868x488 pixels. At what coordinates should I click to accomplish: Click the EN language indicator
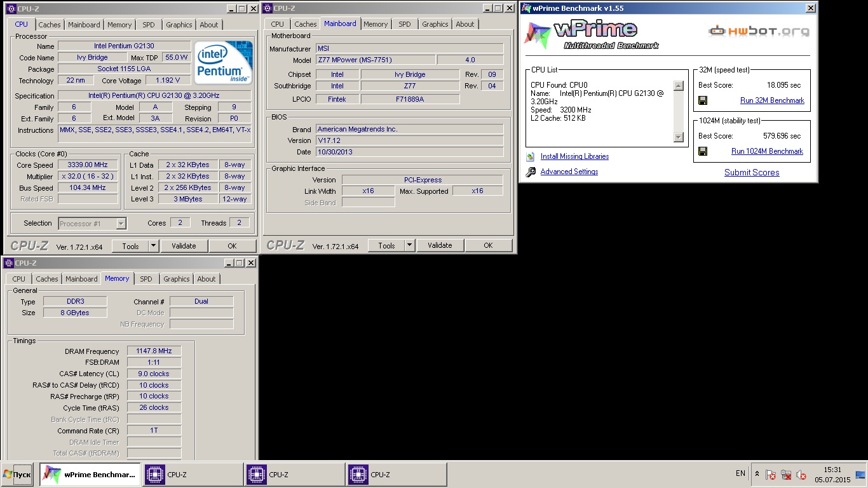coord(740,473)
